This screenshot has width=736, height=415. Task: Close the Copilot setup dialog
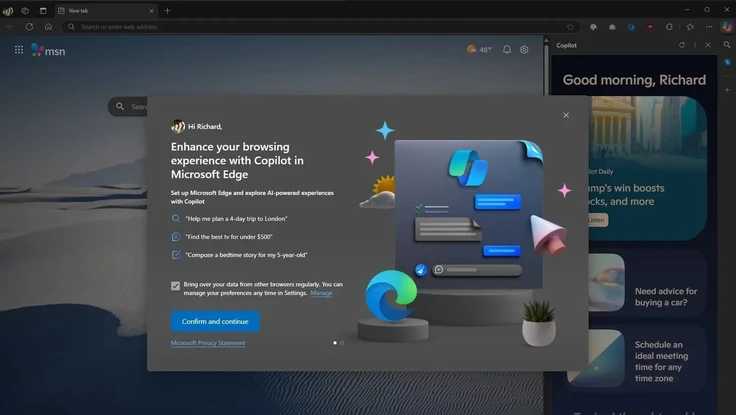pos(566,115)
